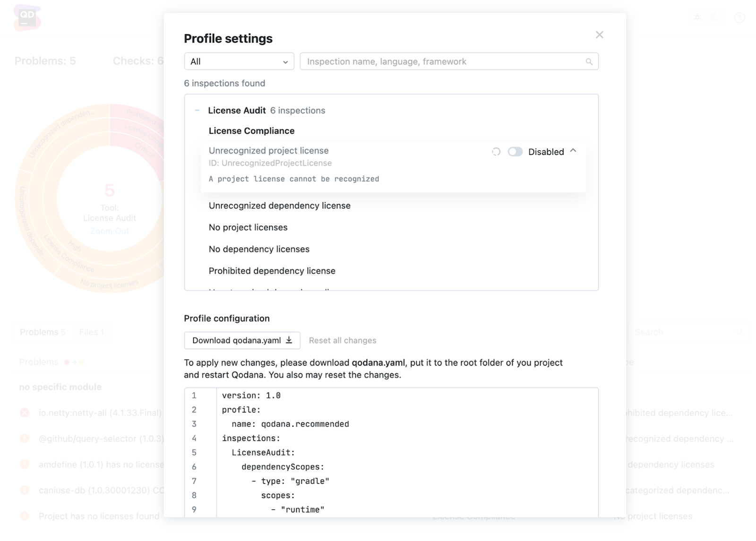Collapse the License Audit group

point(197,111)
